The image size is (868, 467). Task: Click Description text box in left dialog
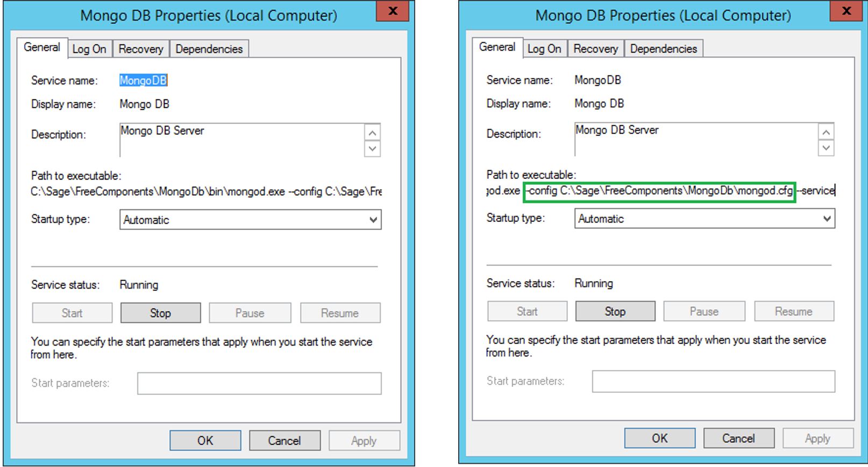241,140
